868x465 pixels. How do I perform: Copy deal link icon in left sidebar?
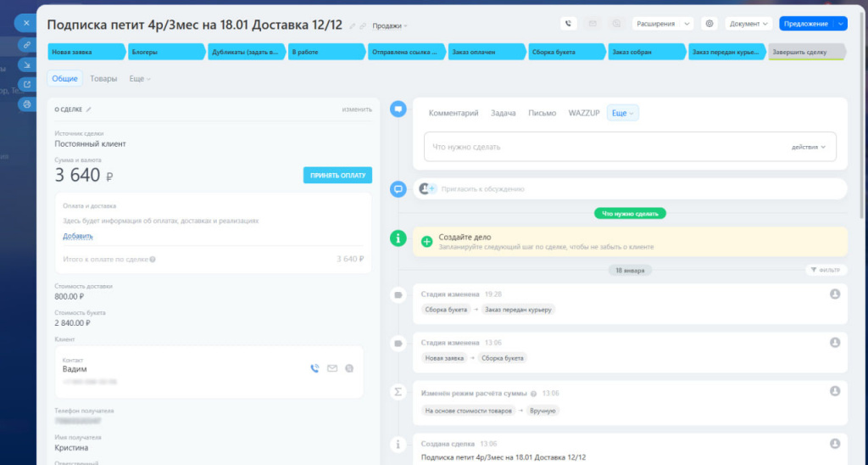[26, 45]
